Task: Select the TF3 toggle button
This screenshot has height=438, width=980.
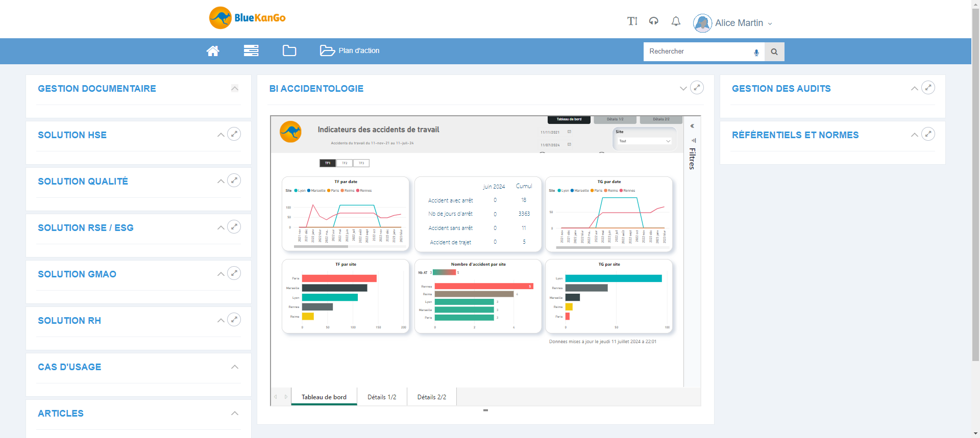Action: (361, 163)
